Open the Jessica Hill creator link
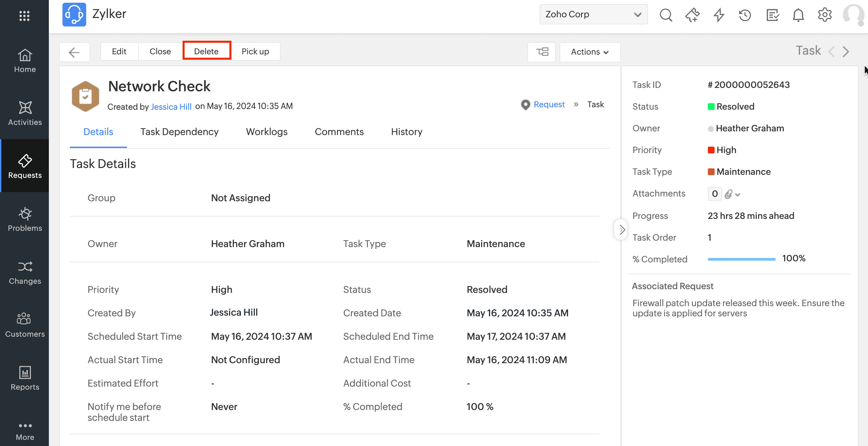The height and width of the screenshot is (446, 868). tap(171, 107)
